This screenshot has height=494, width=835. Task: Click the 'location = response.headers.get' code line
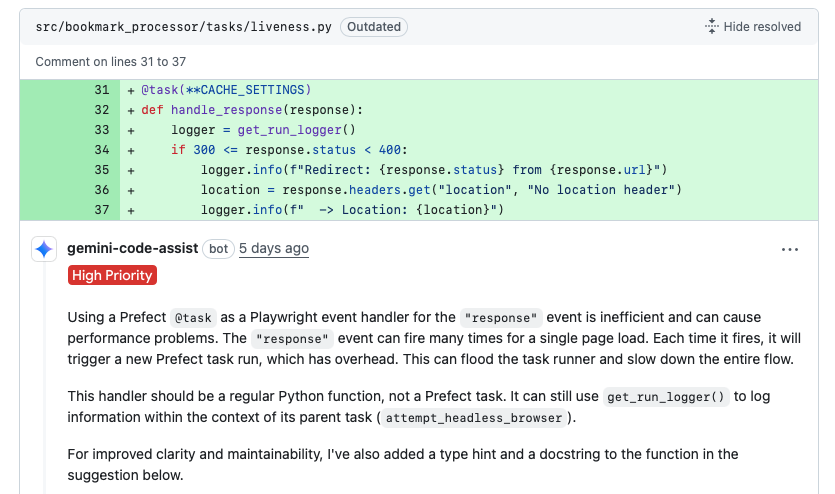441,190
